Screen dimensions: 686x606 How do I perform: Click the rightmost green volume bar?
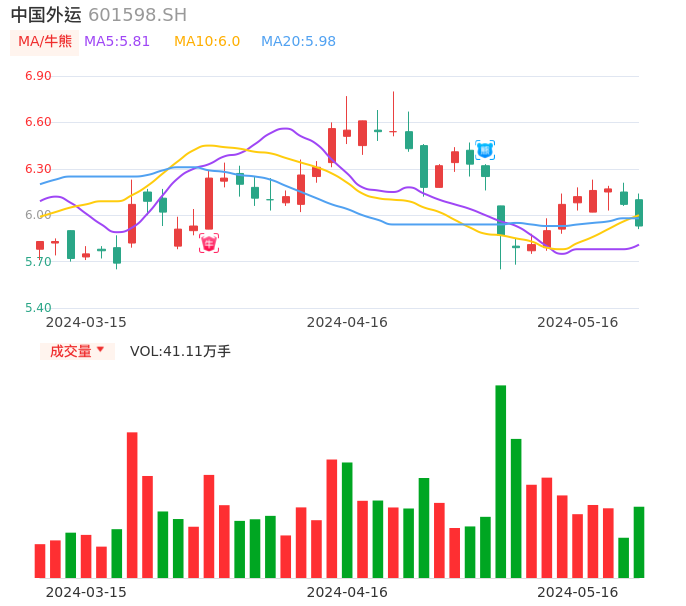click(639, 542)
